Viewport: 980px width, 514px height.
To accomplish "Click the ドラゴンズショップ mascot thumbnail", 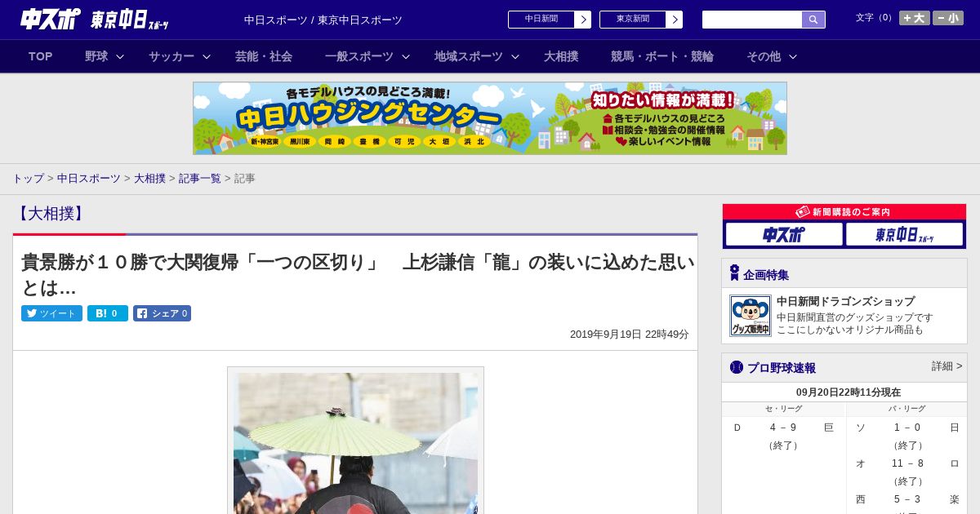I will tap(751, 316).
